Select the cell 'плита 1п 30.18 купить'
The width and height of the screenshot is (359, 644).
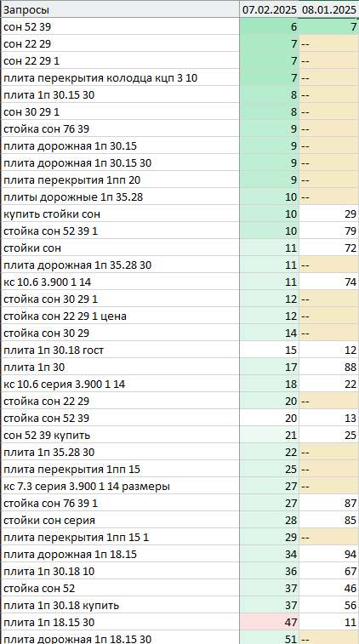pos(120,606)
